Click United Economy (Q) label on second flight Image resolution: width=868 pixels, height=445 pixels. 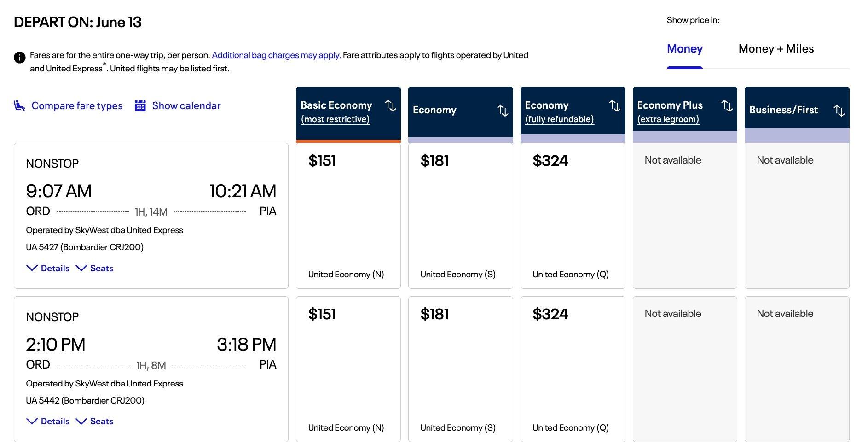click(x=571, y=427)
